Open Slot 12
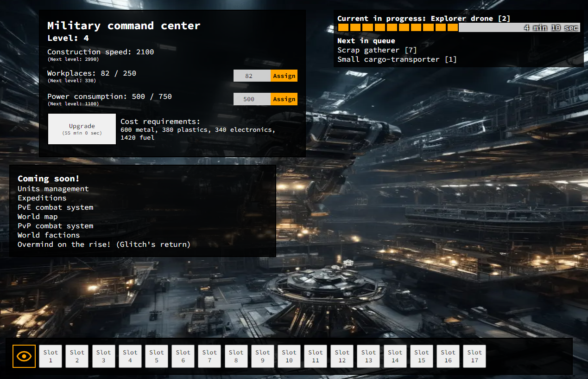This screenshot has height=379, width=588. [342, 356]
